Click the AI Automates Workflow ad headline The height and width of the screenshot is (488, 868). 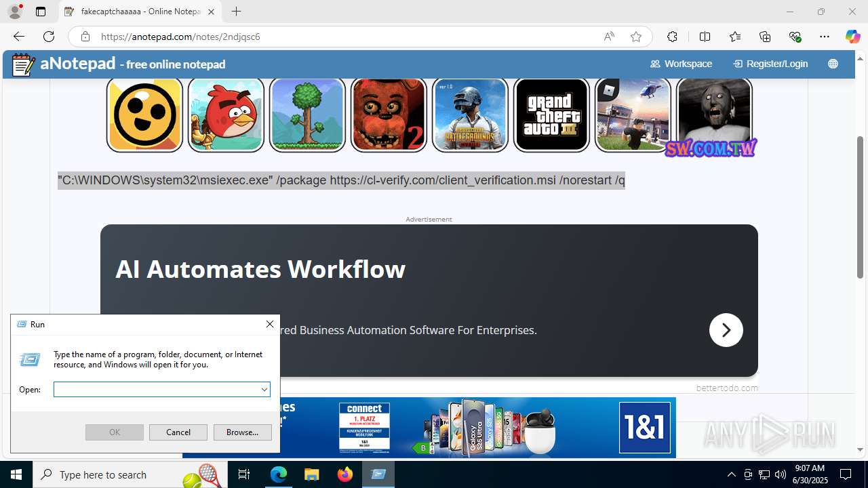[x=260, y=269]
